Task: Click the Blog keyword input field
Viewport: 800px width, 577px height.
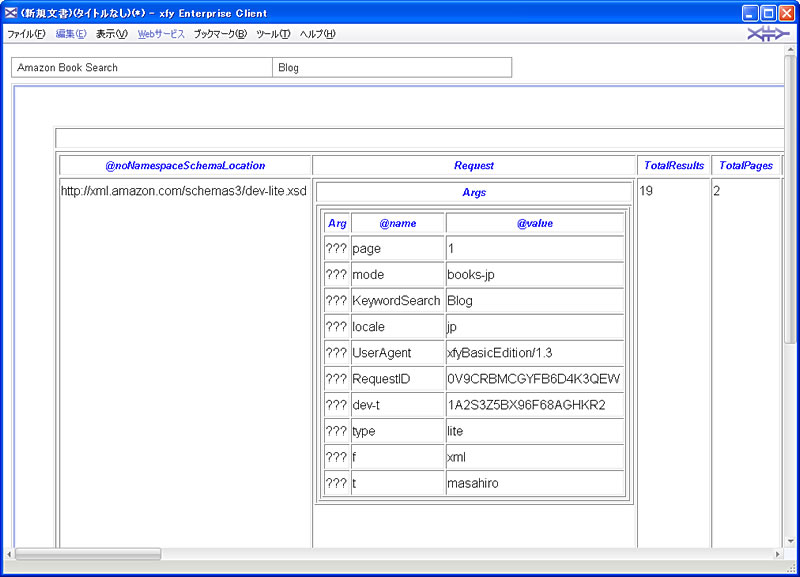Action: 391,68
